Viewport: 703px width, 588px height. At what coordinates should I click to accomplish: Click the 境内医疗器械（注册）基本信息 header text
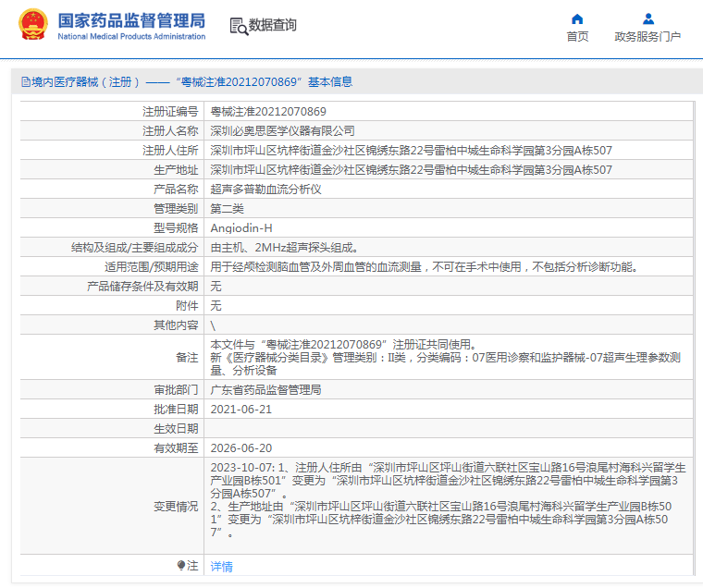(191, 82)
